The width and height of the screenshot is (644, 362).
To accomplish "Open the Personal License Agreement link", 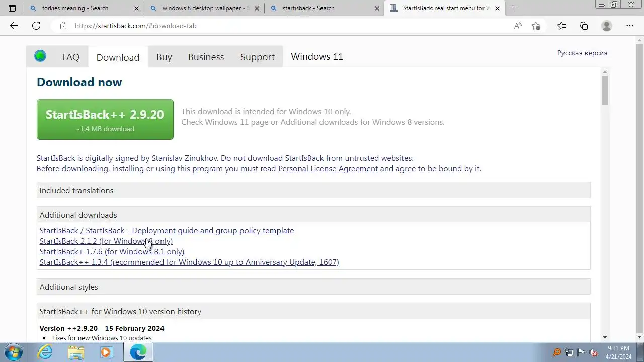I will click(x=328, y=168).
